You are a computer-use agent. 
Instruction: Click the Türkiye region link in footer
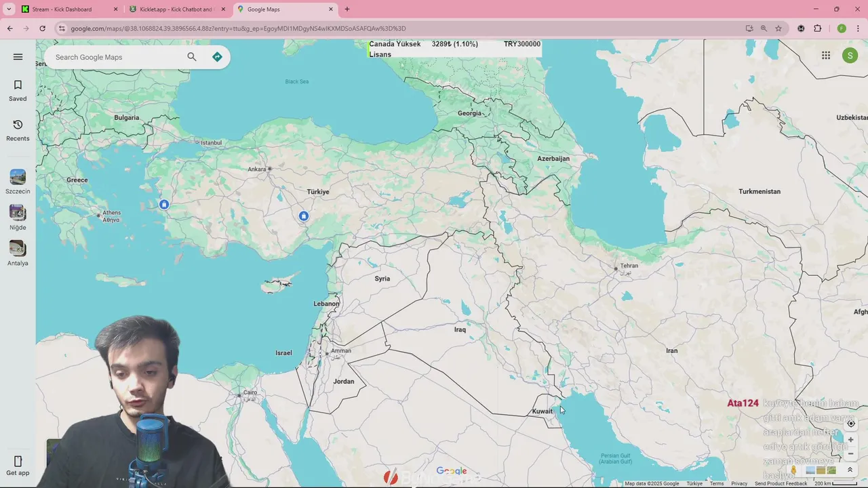coord(694,484)
